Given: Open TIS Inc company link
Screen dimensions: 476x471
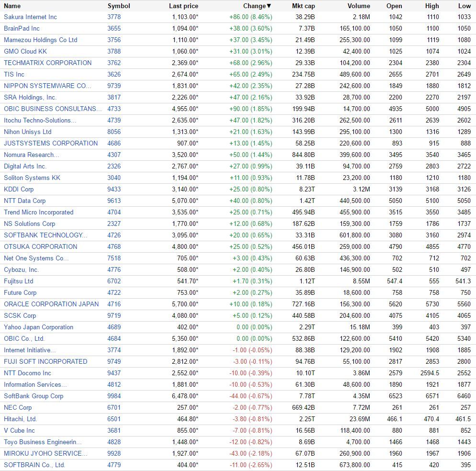Looking at the screenshot, I should [14, 74].
